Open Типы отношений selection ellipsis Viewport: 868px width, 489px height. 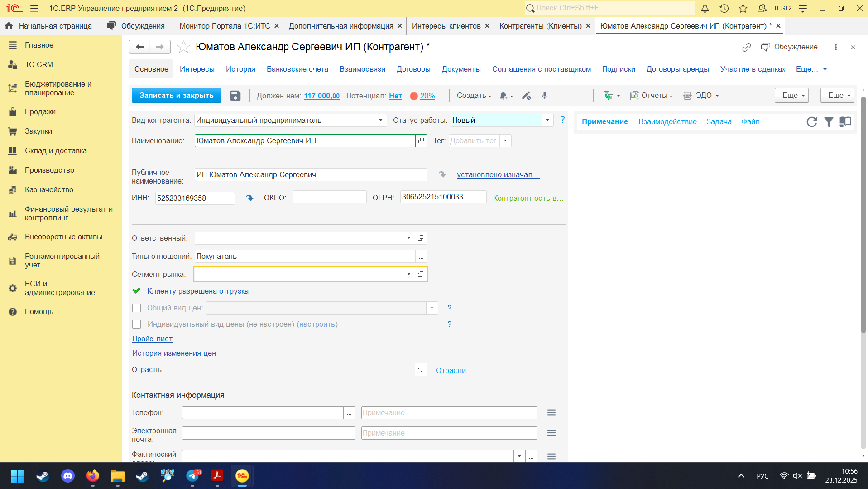pyautogui.click(x=421, y=256)
